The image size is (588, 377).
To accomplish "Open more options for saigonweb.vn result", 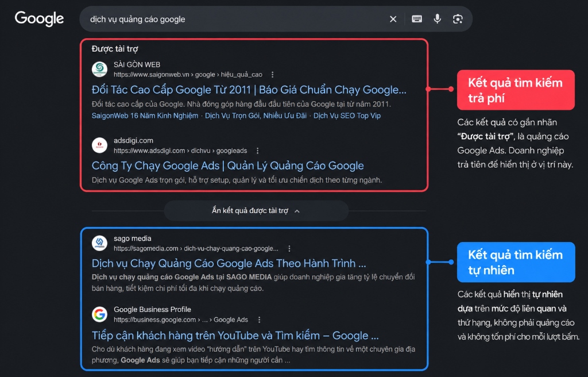I will (273, 75).
